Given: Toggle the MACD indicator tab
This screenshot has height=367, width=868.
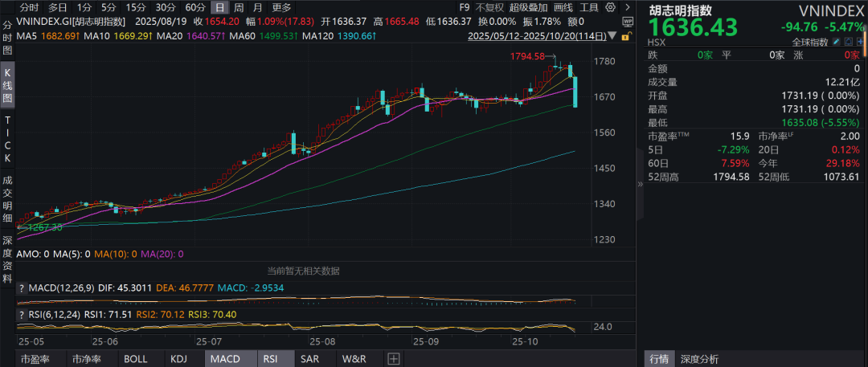Looking at the screenshot, I should (x=225, y=359).
